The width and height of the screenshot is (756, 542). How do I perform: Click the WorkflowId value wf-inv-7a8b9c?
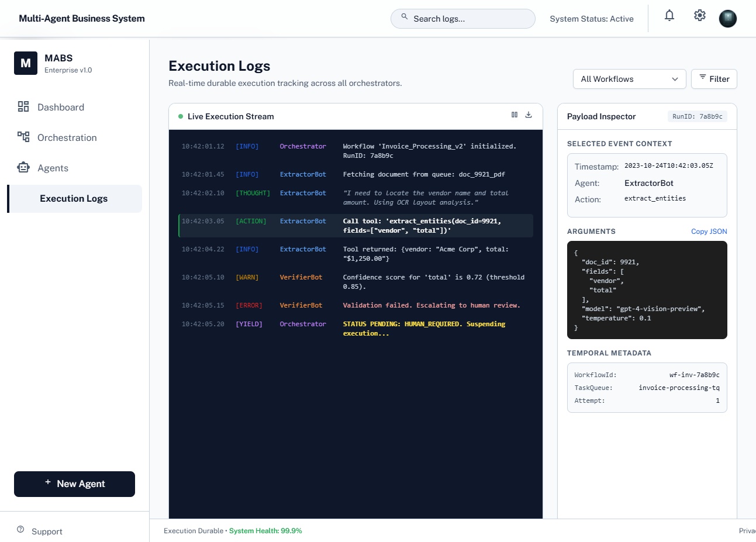695,375
